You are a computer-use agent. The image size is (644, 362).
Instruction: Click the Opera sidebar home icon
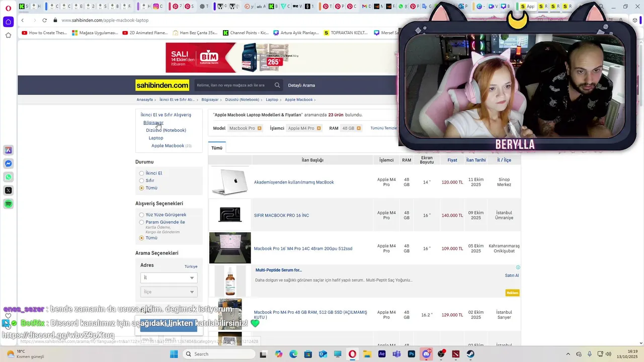[x=8, y=22]
